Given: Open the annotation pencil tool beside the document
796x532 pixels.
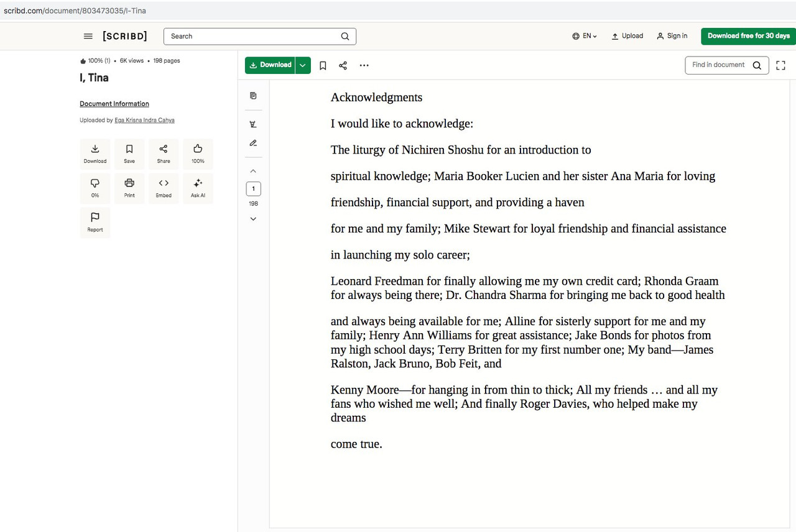Looking at the screenshot, I should point(253,143).
